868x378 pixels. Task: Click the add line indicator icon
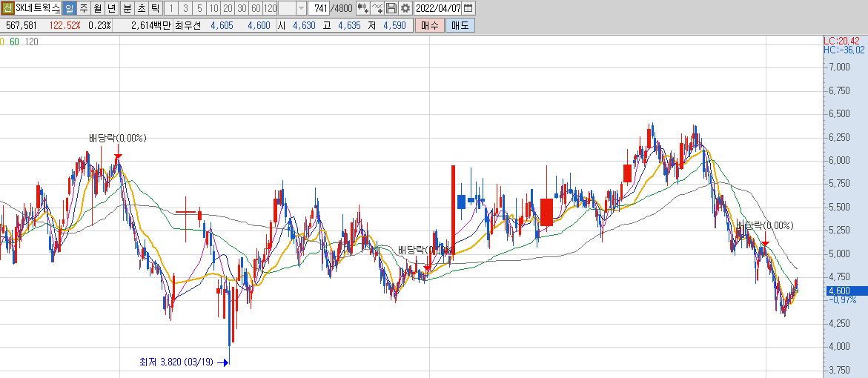click(377, 8)
